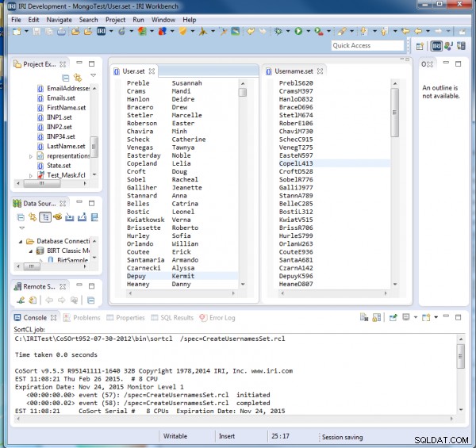Select LastName.set in Project Explorer
Image resolution: width=476 pixels, height=448 pixels.
(x=66, y=146)
